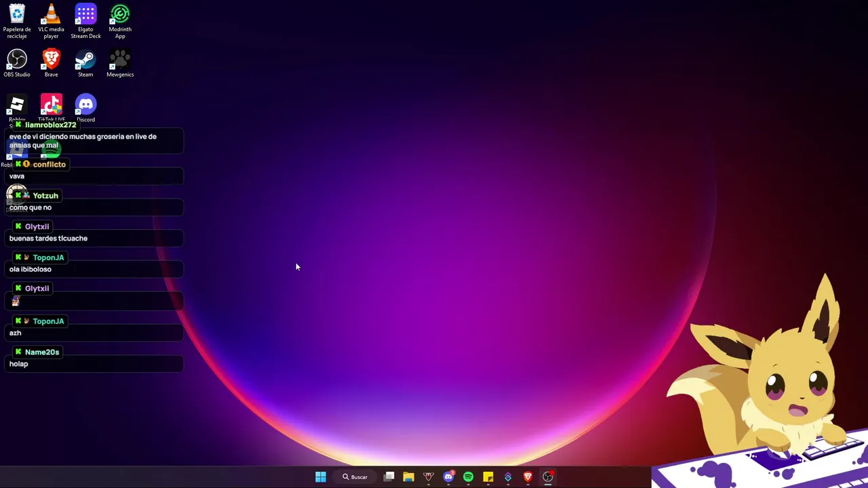The height and width of the screenshot is (488, 868).
Task: Open the Elgato Stream Deck shortcut
Action: (85, 21)
